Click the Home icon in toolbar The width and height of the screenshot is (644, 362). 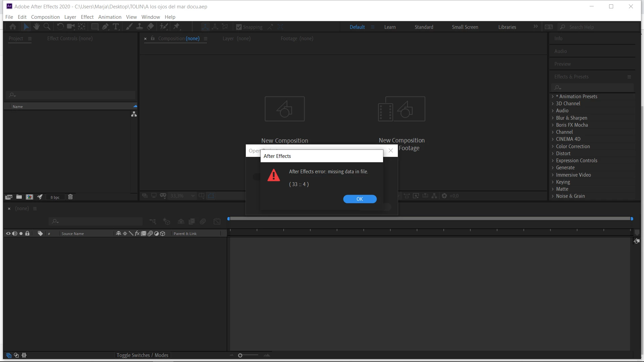[13, 27]
